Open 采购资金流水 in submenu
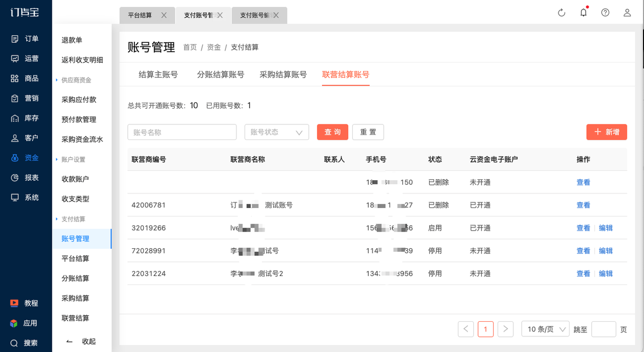The image size is (644, 352). (82, 139)
